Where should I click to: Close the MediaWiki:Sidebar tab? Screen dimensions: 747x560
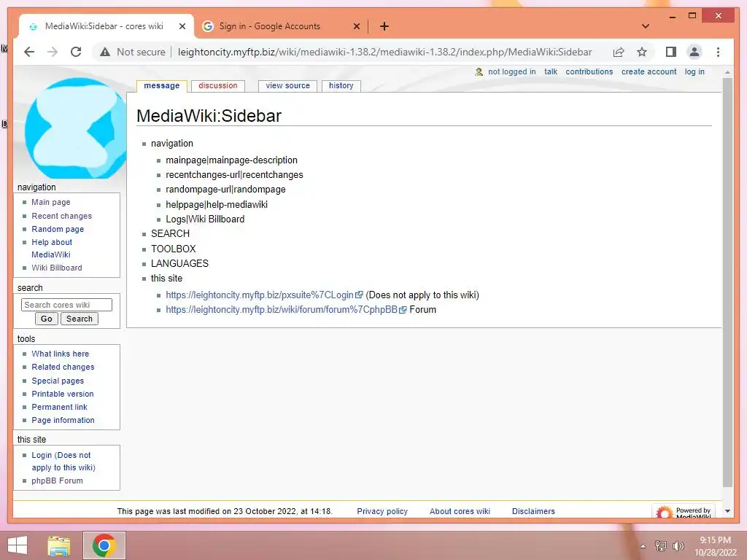tap(182, 26)
